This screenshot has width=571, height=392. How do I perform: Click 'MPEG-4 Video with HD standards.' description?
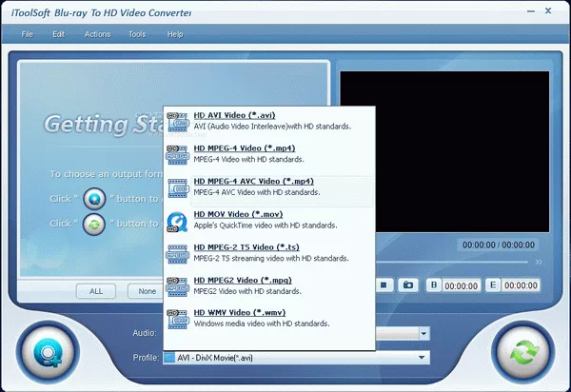[x=248, y=159]
